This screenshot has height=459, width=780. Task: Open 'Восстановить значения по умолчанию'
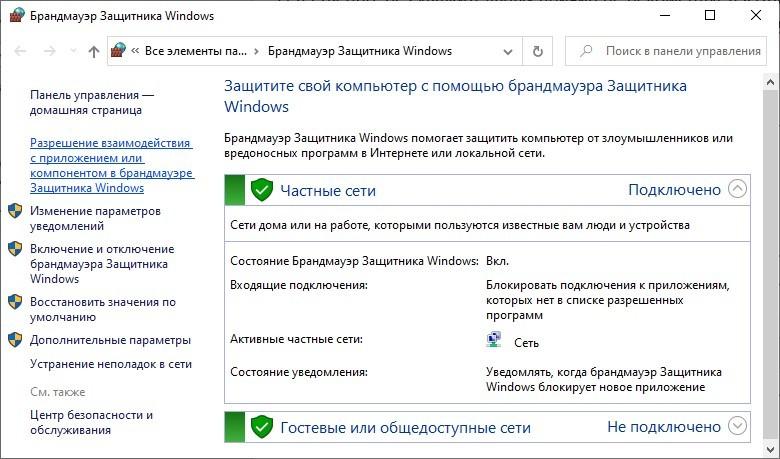(x=102, y=309)
